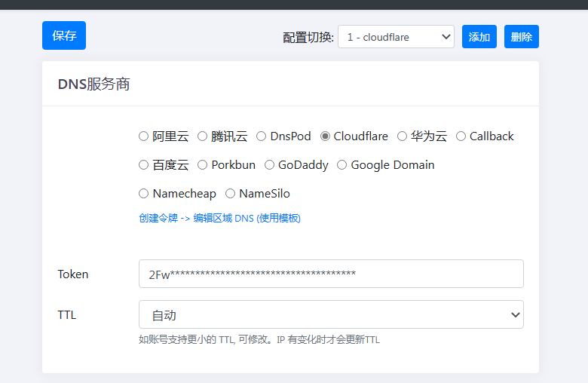Click the 添加 button

tap(479, 37)
